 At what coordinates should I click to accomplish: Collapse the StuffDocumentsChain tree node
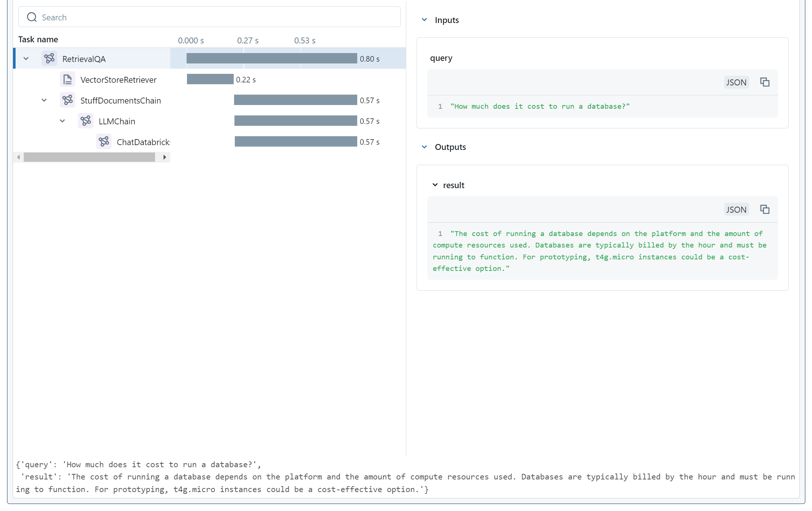(x=44, y=100)
